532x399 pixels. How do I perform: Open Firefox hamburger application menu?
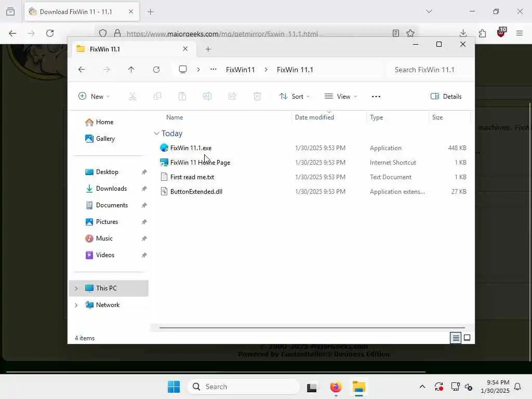tap(520, 33)
